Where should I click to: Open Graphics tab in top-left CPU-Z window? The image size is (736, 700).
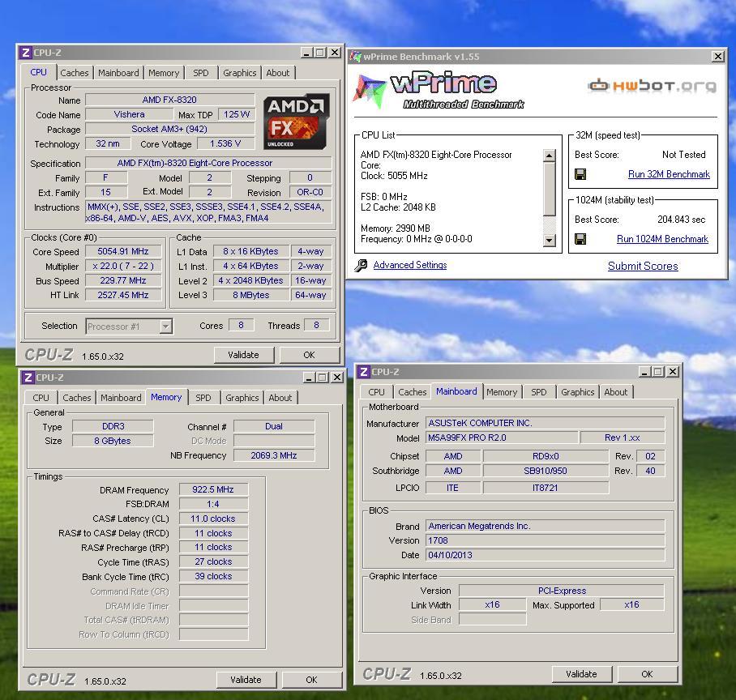point(239,73)
